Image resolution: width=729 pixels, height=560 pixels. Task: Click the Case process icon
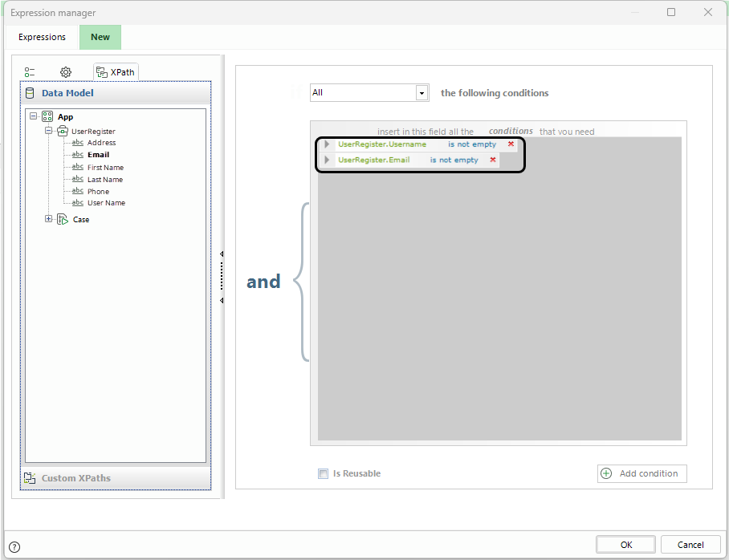click(x=63, y=219)
